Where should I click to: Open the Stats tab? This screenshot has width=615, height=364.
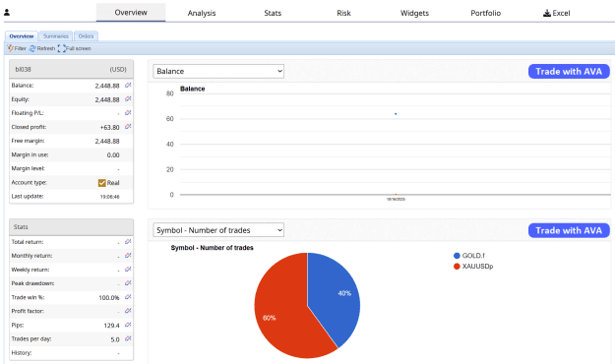click(273, 13)
